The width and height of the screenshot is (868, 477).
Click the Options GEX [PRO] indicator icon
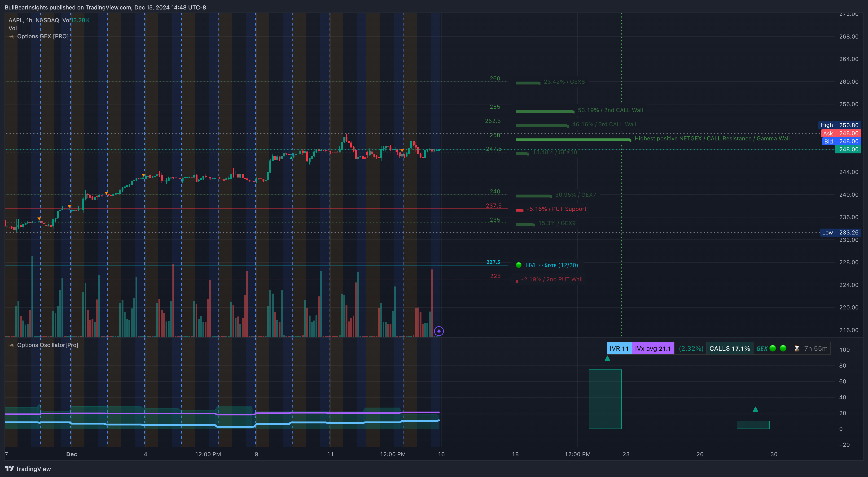coord(11,36)
